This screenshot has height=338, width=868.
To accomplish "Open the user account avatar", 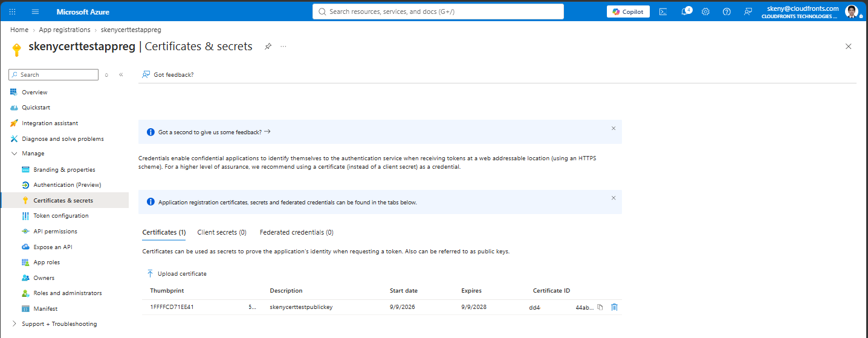I will [x=852, y=11].
